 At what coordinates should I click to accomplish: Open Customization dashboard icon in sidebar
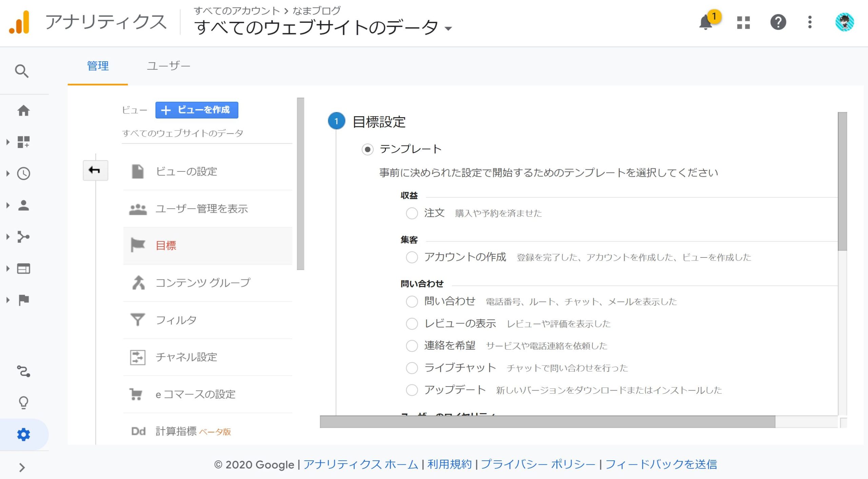pyautogui.click(x=23, y=142)
